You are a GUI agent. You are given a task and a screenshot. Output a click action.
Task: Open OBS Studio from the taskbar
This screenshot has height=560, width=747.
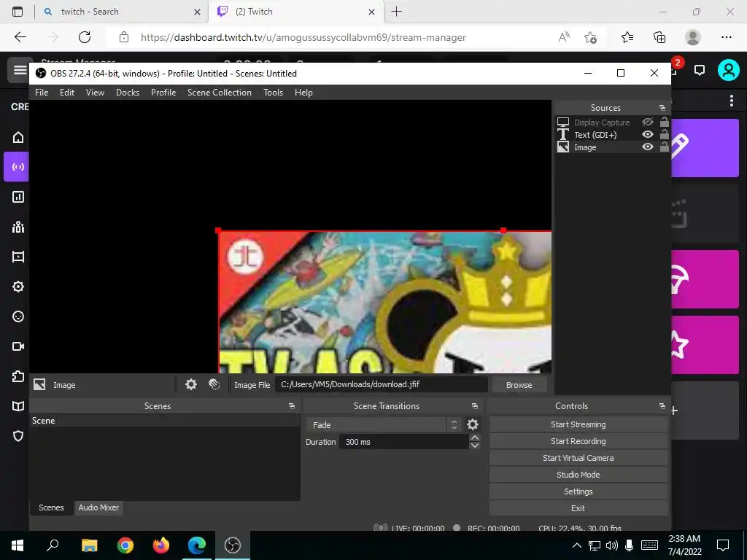(x=233, y=545)
